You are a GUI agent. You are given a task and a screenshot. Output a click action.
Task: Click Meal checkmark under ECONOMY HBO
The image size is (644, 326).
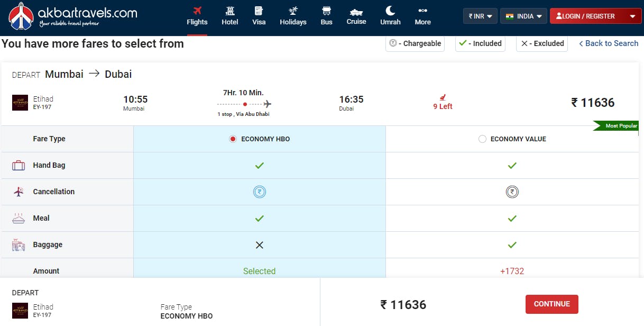pyautogui.click(x=259, y=218)
